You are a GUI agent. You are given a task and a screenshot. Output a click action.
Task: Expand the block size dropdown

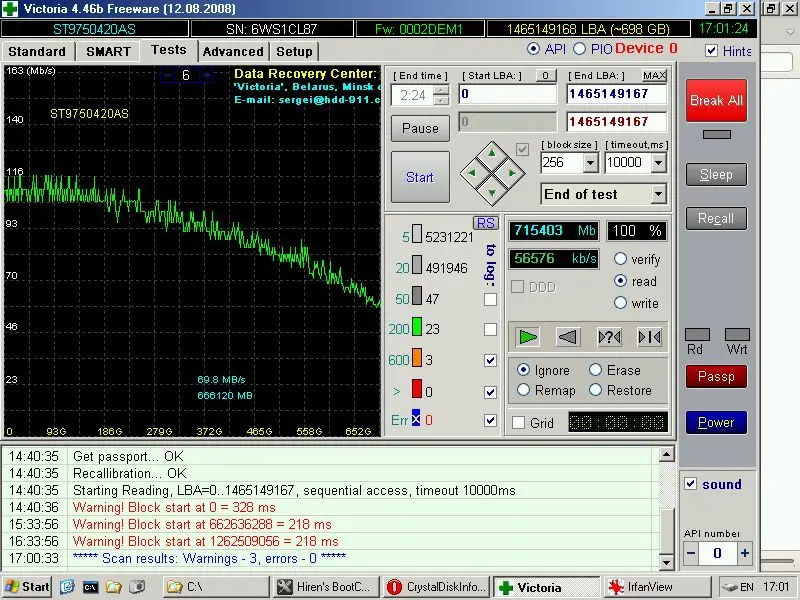(589, 163)
